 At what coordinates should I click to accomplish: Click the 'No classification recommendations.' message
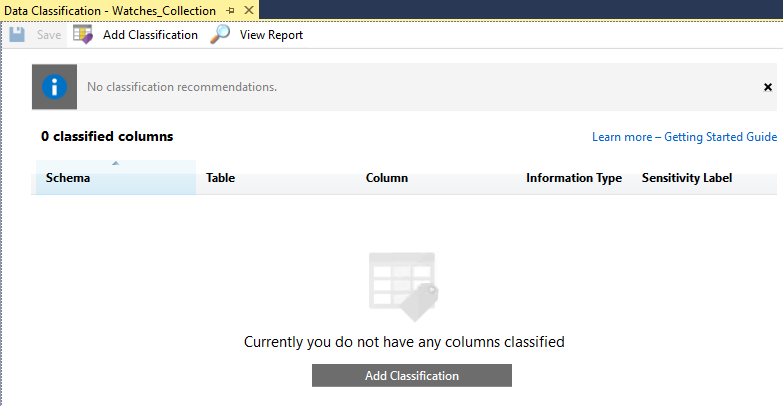tap(182, 87)
